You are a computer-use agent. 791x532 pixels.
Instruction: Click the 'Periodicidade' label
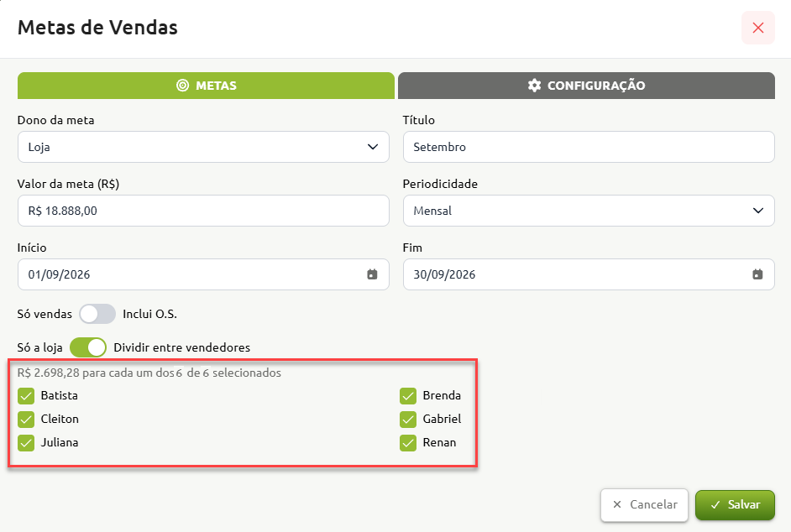pos(440,184)
